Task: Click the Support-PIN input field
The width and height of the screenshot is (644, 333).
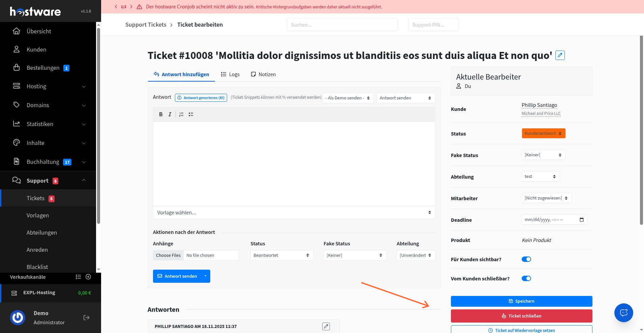Action: pyautogui.click(x=433, y=25)
